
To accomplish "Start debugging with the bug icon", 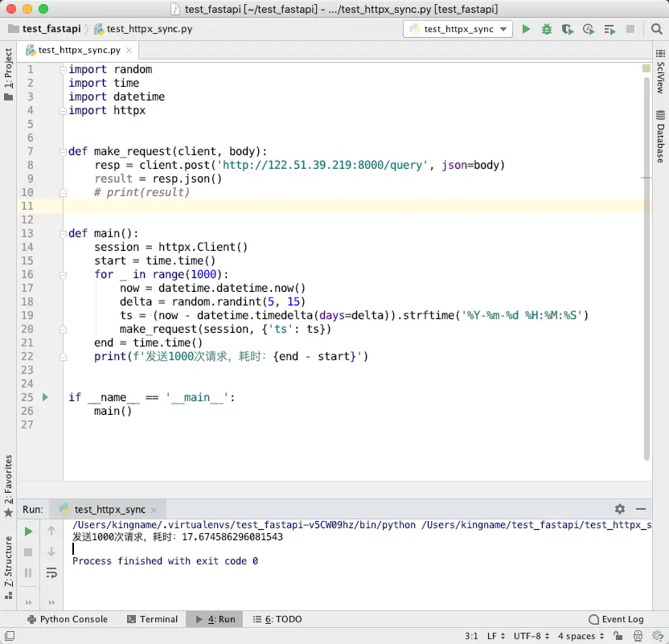I will [x=547, y=29].
